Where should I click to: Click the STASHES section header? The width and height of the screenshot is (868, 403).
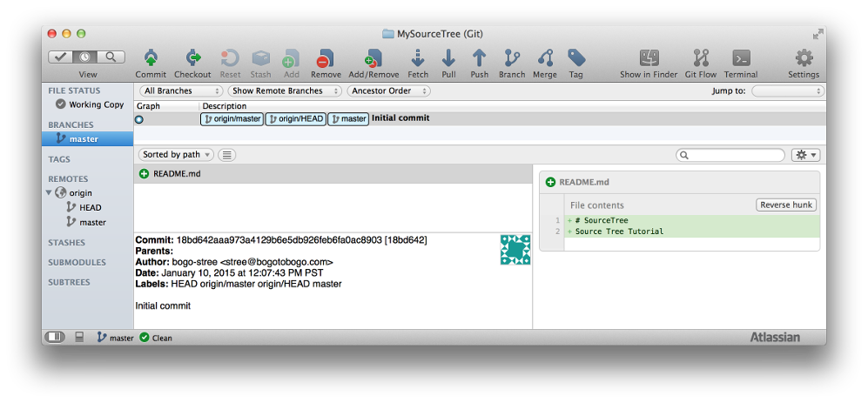click(66, 243)
